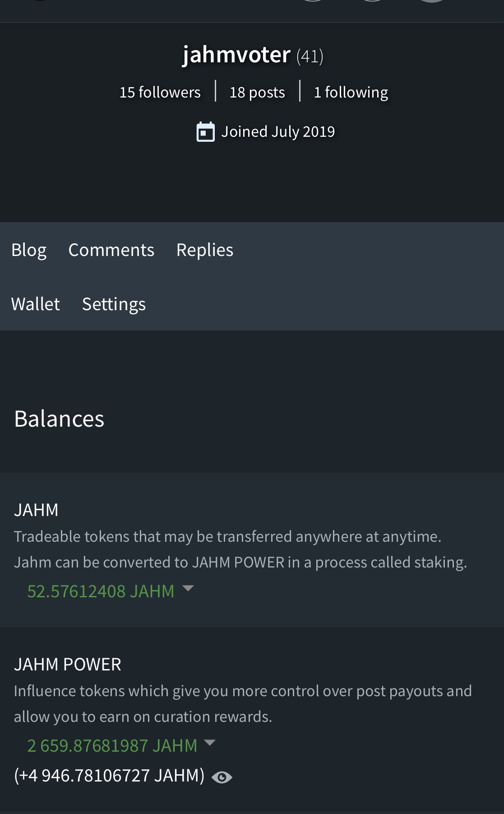
Task: Open the Settings tab
Action: (114, 304)
